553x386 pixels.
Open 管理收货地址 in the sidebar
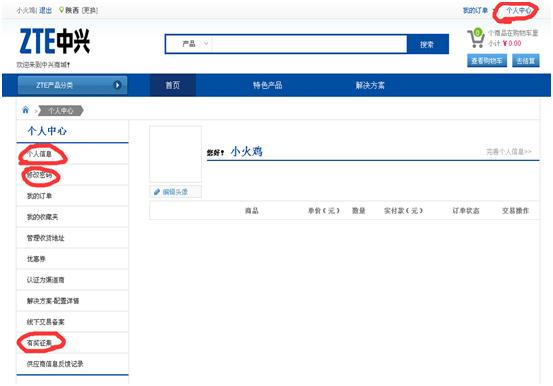pos(45,238)
